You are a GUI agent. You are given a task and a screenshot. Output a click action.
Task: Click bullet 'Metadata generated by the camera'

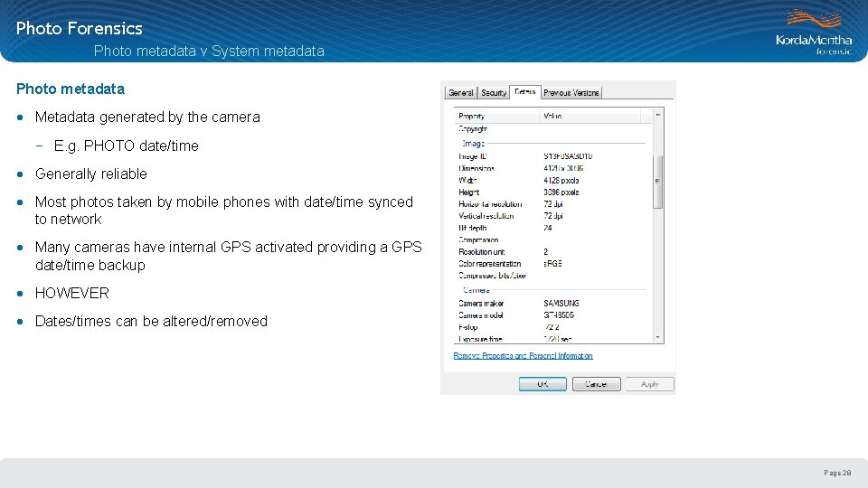coord(147,117)
